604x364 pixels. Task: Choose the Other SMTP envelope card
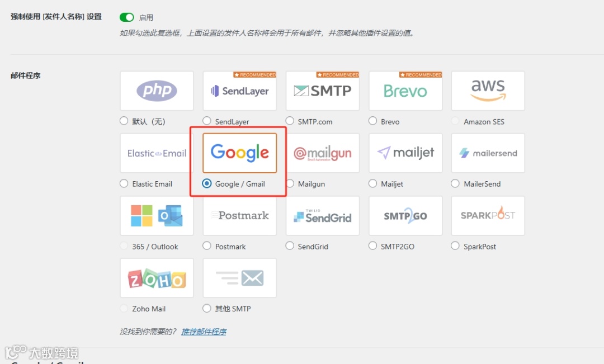pyautogui.click(x=239, y=278)
